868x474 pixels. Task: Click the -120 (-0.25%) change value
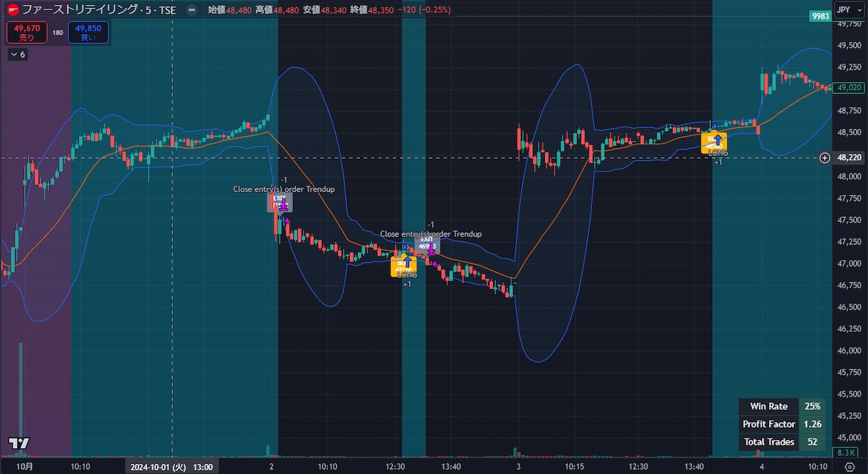pos(425,10)
